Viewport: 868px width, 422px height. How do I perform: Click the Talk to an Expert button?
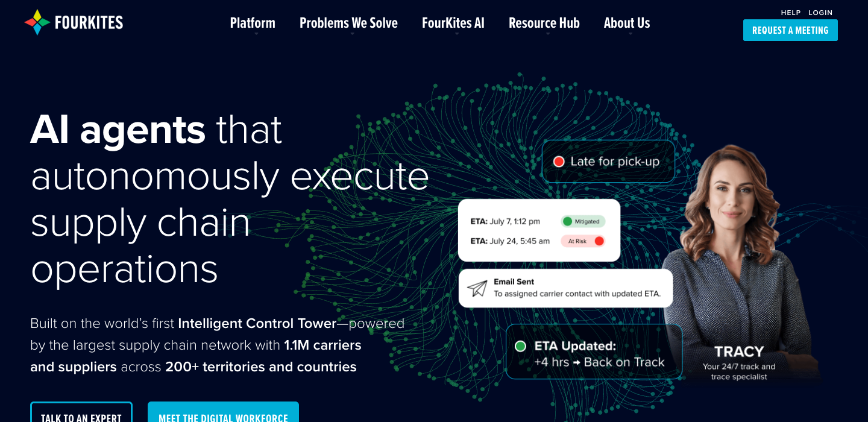(x=81, y=412)
